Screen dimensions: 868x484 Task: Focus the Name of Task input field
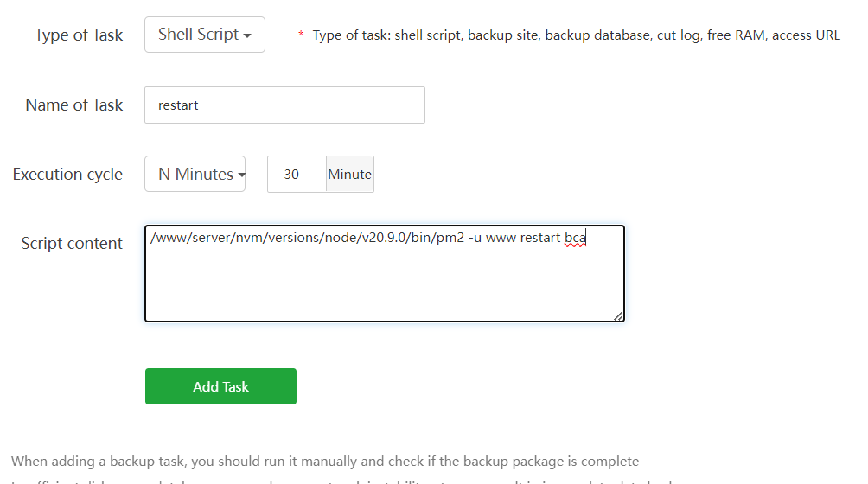[x=284, y=105]
